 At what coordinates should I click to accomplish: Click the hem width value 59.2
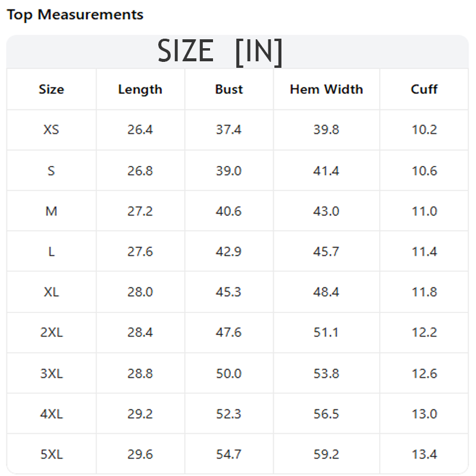(x=326, y=454)
